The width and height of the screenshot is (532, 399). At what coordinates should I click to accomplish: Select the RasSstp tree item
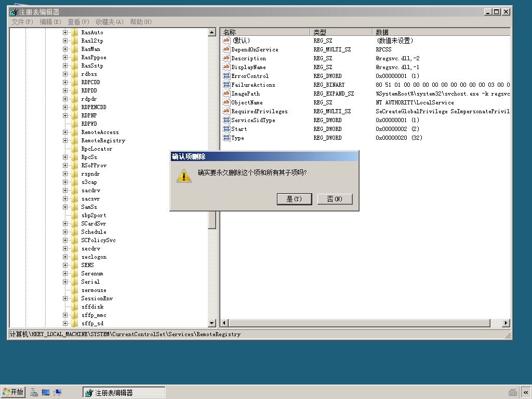point(92,65)
